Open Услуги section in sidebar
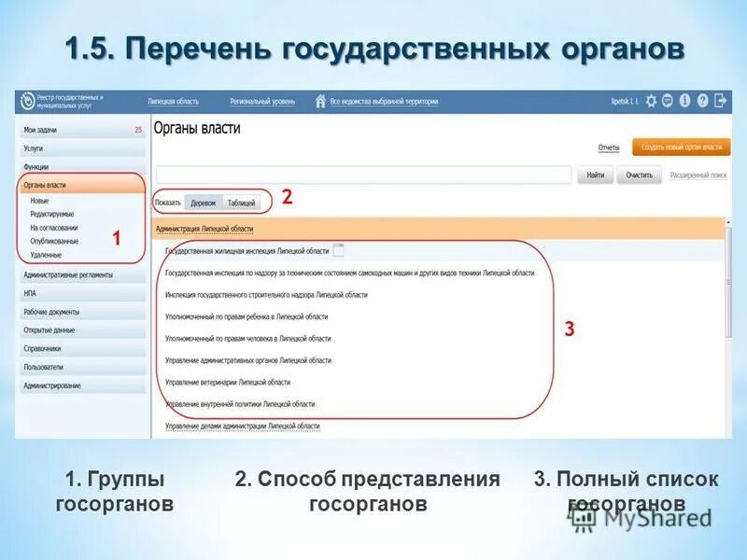 83,148
